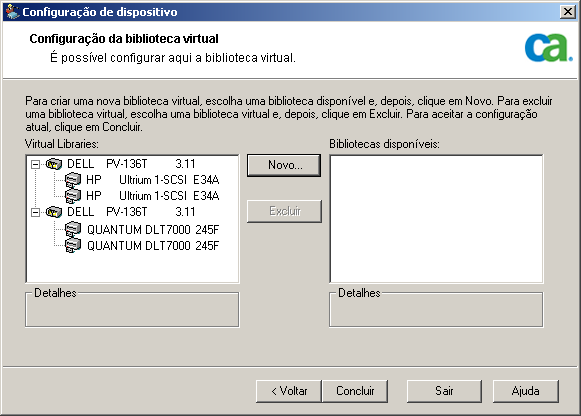
Task: Collapse the second DELL PV-136T library node
Action: (35, 212)
